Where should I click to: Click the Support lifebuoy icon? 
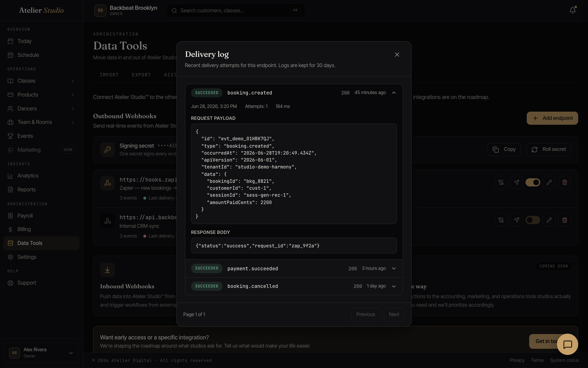10,283
